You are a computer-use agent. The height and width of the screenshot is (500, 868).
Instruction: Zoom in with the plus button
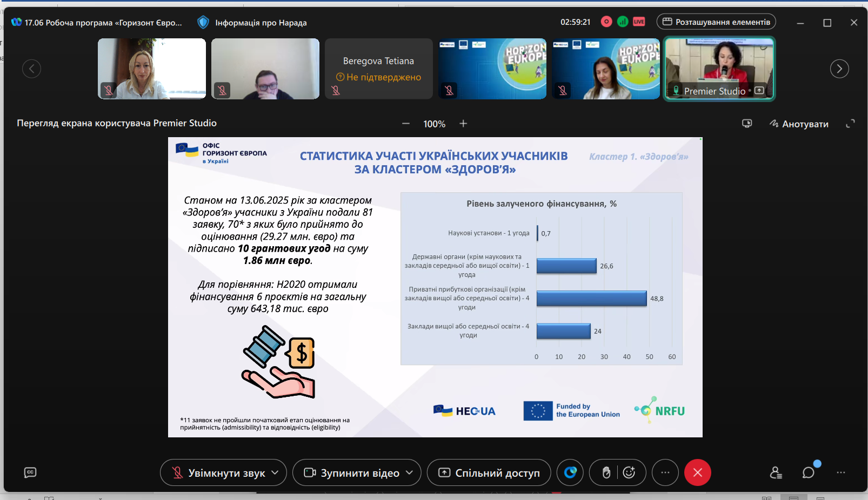coord(463,124)
